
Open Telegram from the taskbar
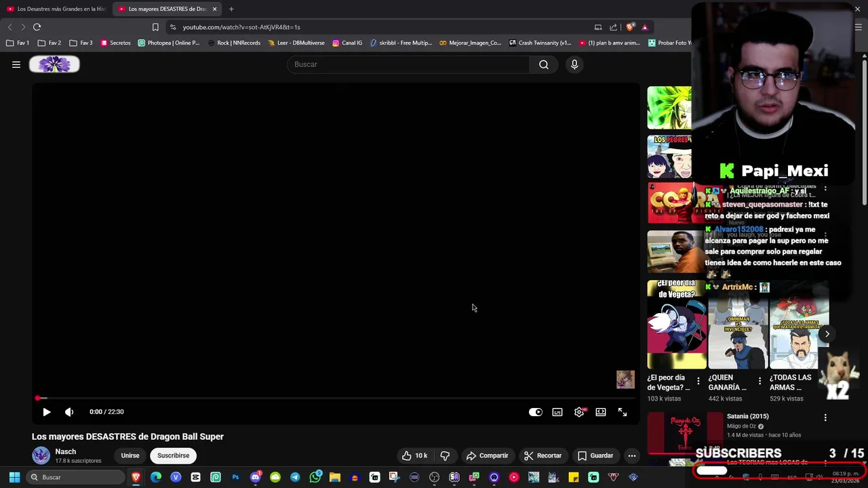point(295,477)
